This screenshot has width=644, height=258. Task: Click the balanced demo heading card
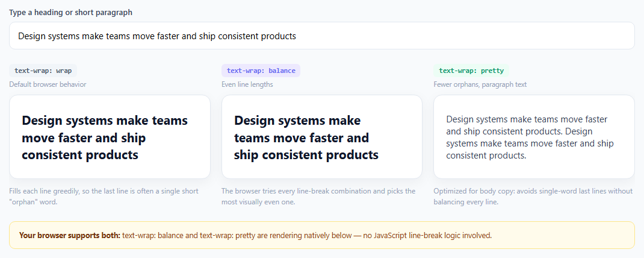[321, 137]
